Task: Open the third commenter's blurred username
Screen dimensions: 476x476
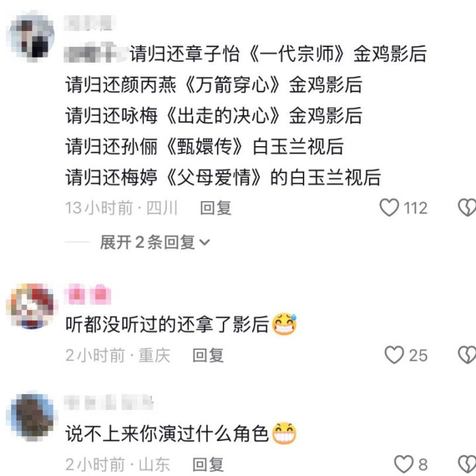Action: tap(108, 402)
